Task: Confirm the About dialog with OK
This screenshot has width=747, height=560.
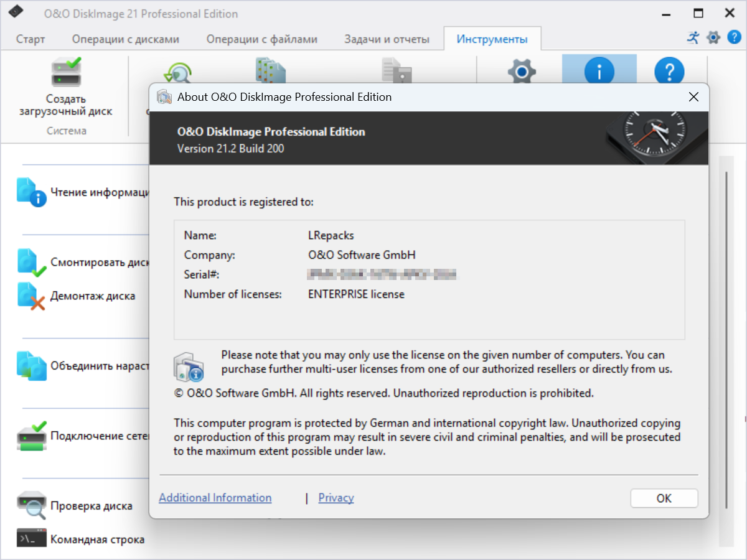Action: [664, 498]
